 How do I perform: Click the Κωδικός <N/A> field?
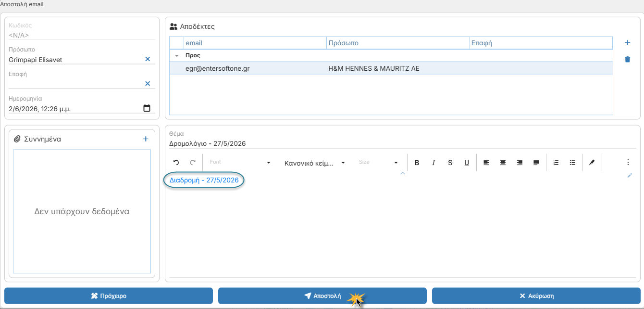82,35
